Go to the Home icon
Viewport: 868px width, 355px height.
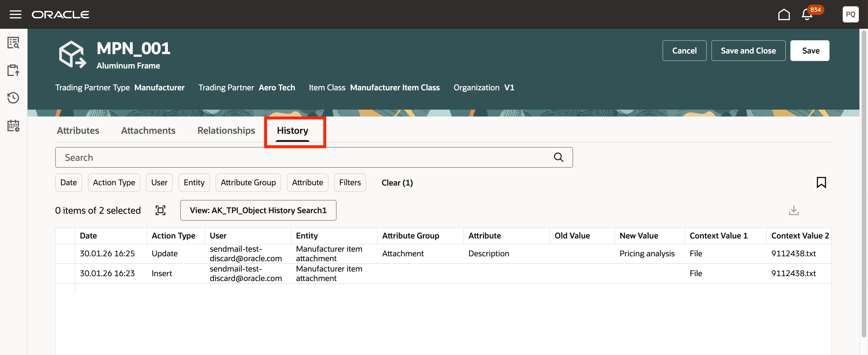pyautogui.click(x=784, y=14)
